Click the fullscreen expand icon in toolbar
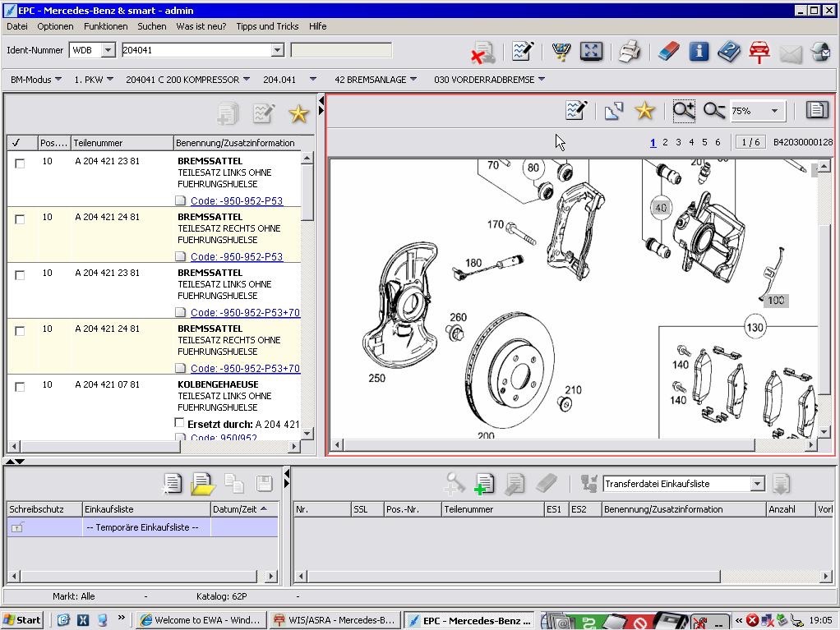 591,52
